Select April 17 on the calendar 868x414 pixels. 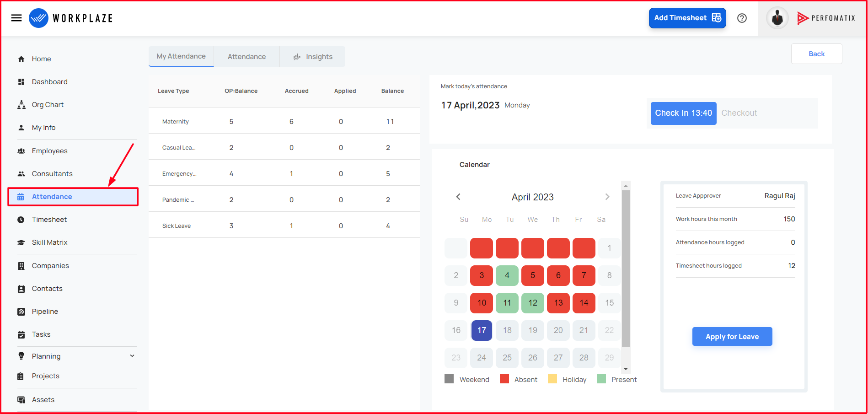tap(482, 330)
